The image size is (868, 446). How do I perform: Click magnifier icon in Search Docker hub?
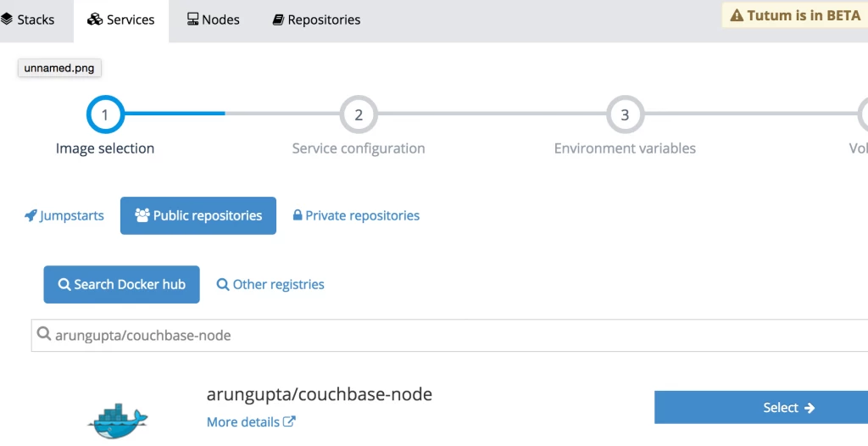point(64,284)
